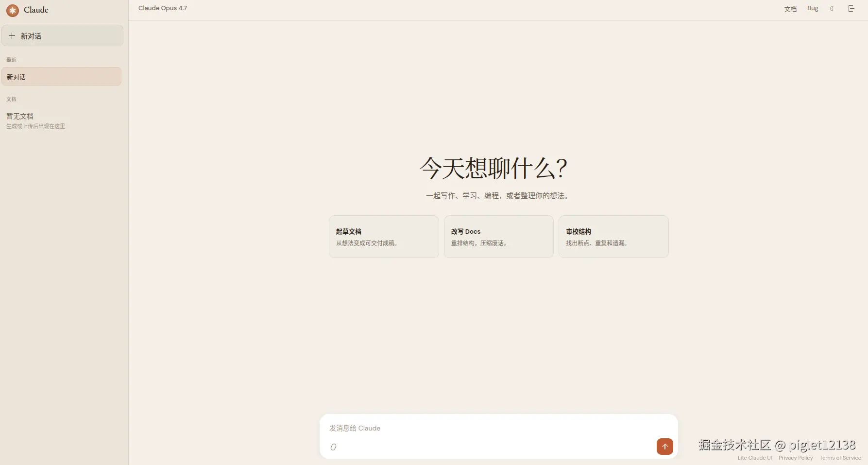Viewport: 868px width, 465px height.
Task: Click the sign-out icon at top right
Action: click(851, 9)
